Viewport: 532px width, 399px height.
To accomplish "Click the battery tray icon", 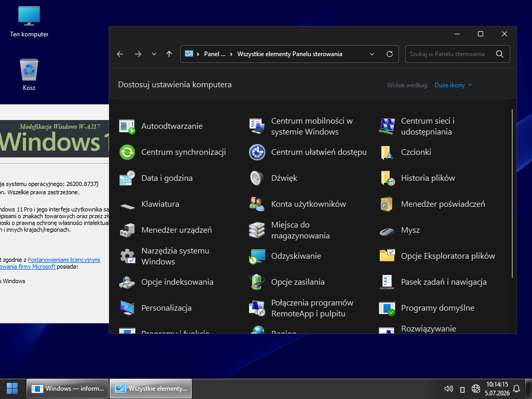I will (x=462, y=389).
